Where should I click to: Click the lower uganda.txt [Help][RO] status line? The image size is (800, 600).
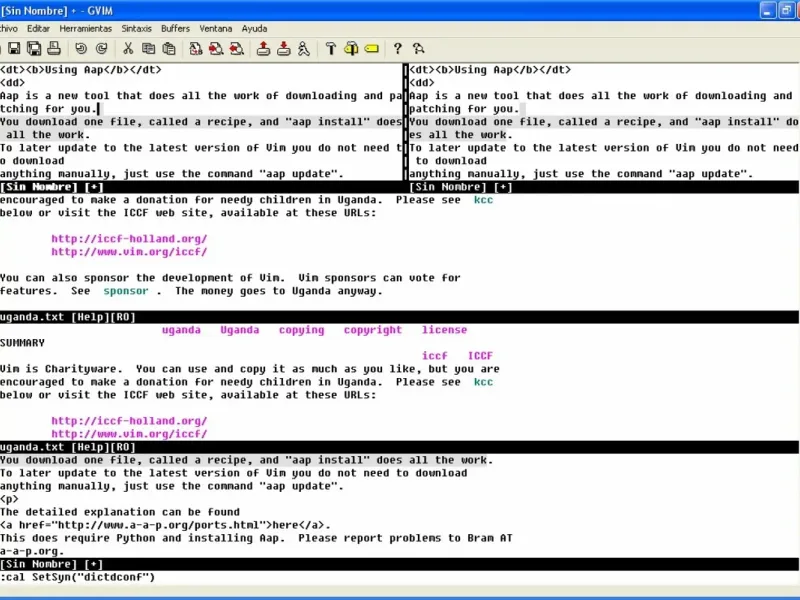coord(400,447)
